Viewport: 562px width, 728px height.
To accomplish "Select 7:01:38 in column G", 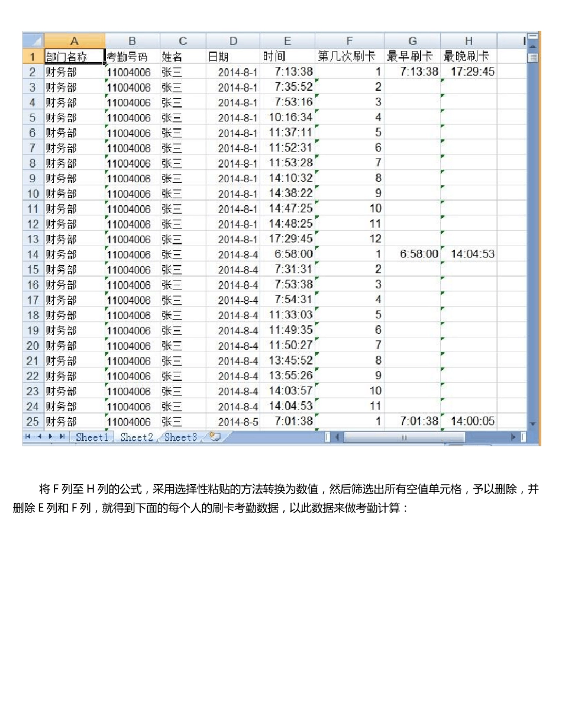I will tap(412, 422).
